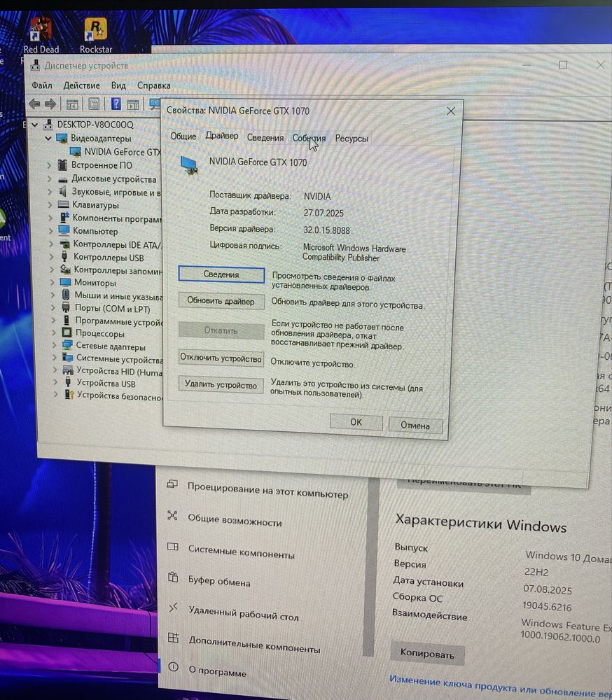The height and width of the screenshot is (700, 612).
Task: Switch to Сведения tab
Action: (x=265, y=138)
